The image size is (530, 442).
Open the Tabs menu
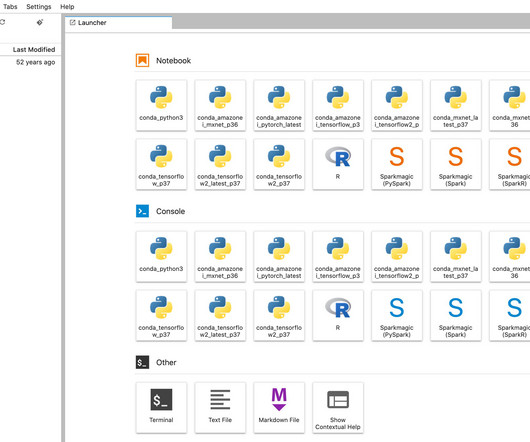tap(10, 6)
